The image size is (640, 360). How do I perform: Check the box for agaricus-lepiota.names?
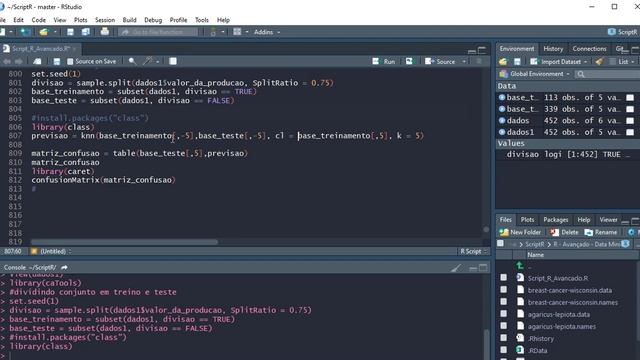(504, 326)
